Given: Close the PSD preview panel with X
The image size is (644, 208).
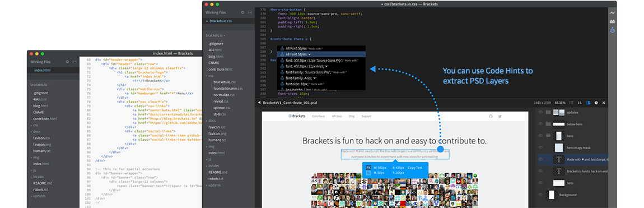Looking at the screenshot, I should coord(604,103).
